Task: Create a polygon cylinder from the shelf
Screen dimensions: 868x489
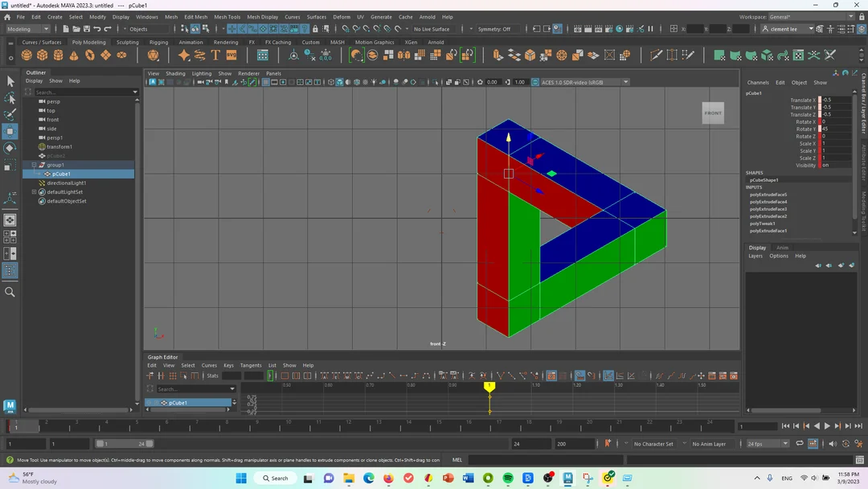Action: coord(58,55)
